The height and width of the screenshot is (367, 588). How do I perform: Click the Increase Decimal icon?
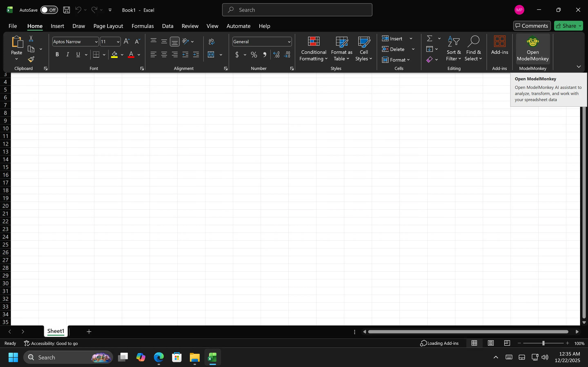(x=276, y=55)
